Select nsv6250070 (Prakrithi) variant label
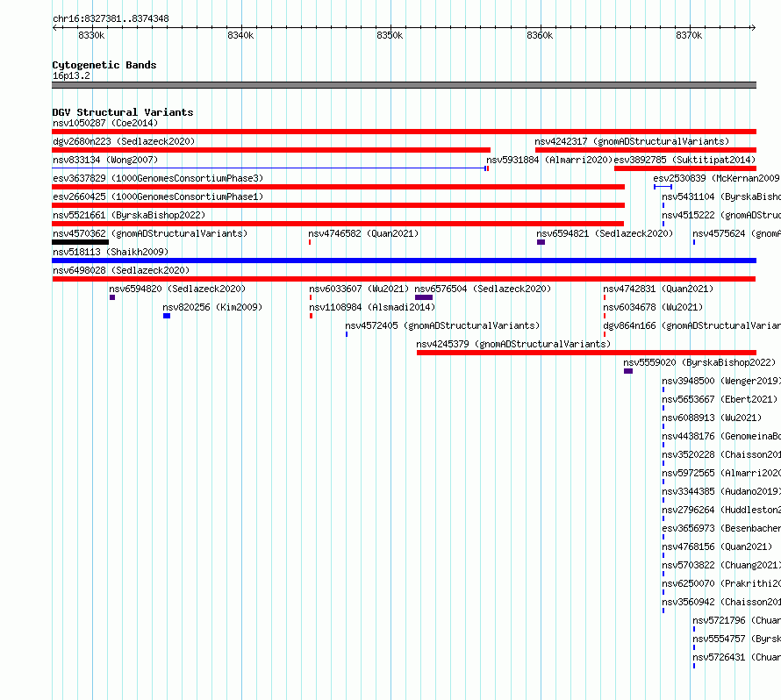The image size is (781, 700). pyautogui.click(x=721, y=583)
